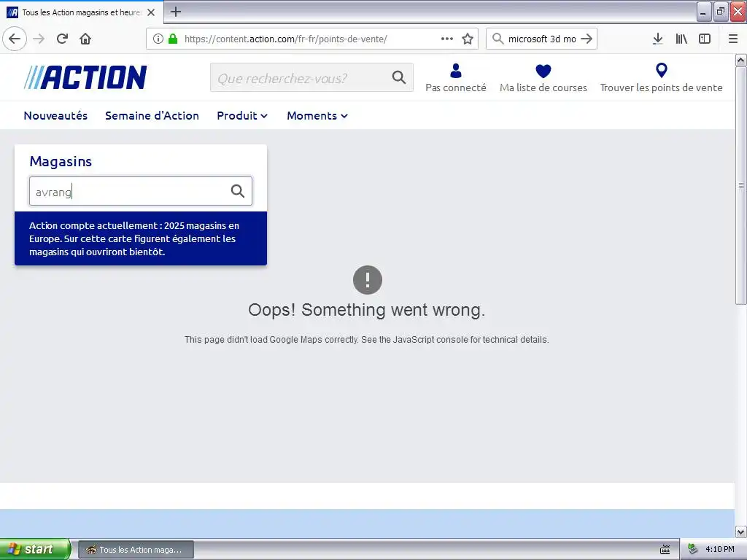The width and height of the screenshot is (747, 560).
Task: Click the vertical scrollbar thumb
Action: 740,185
